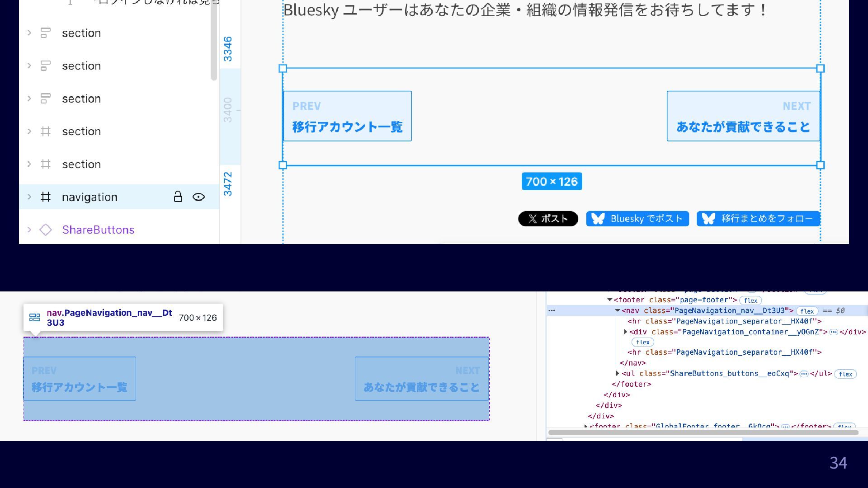Click butterfly icon on Bluesky でポスト button
868x488 pixels.
point(598,219)
